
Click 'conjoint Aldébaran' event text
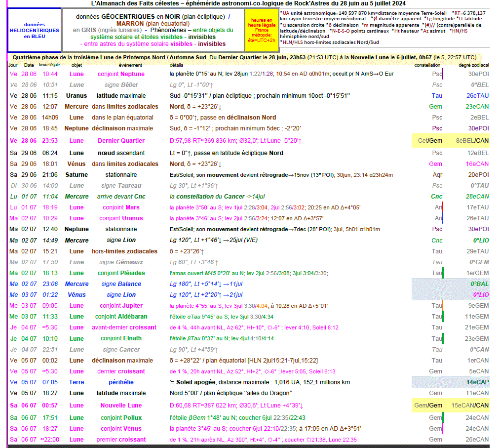click(121, 317)
